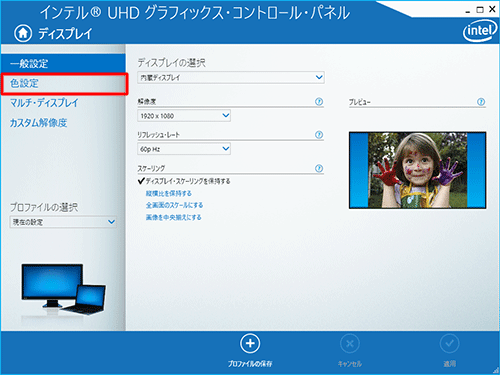
Task: Click the home icon beside ディスプレイ
Action: (23, 33)
